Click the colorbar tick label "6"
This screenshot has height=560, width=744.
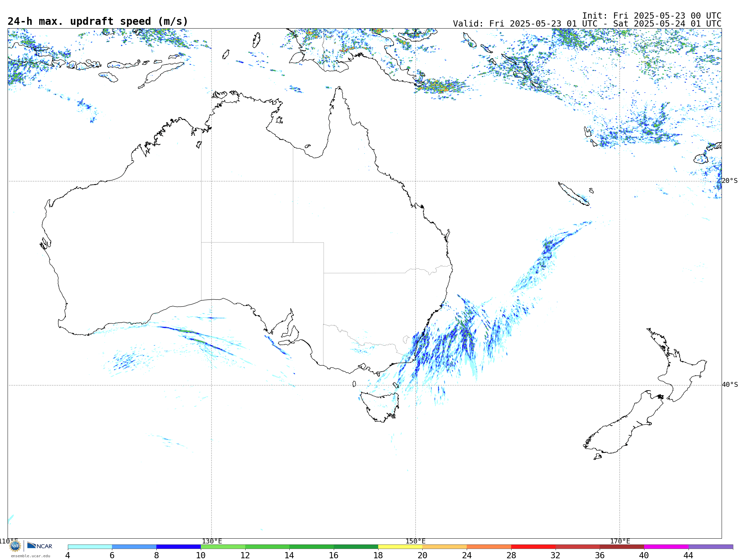point(112,555)
